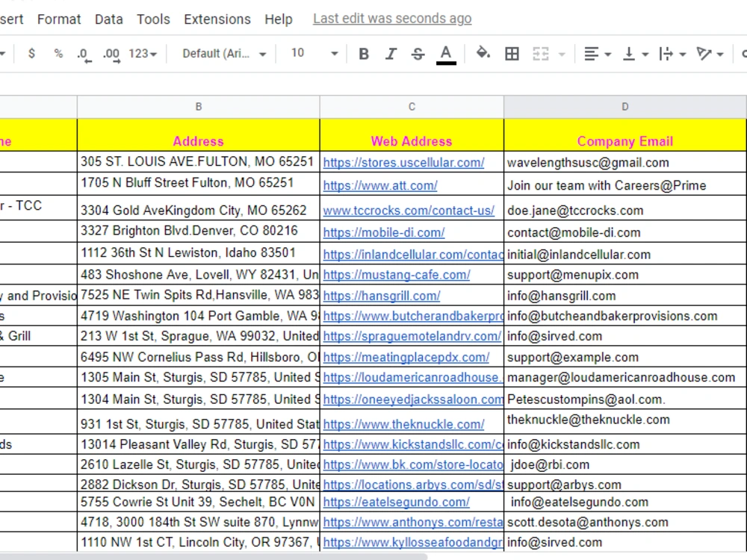The width and height of the screenshot is (747, 560).
Task: Open the Tools menu
Action: (153, 19)
